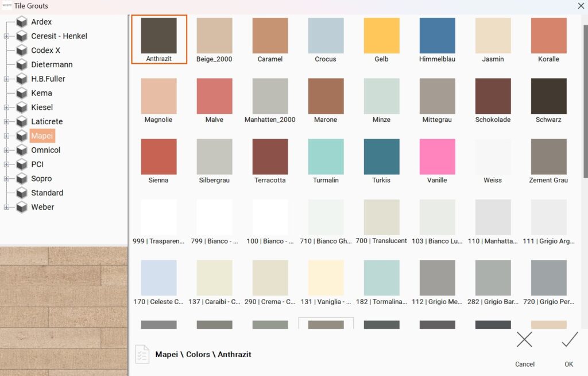This screenshot has width=588, height=376.
Task: Click the cube icon beside Dietermann
Action: click(22, 64)
